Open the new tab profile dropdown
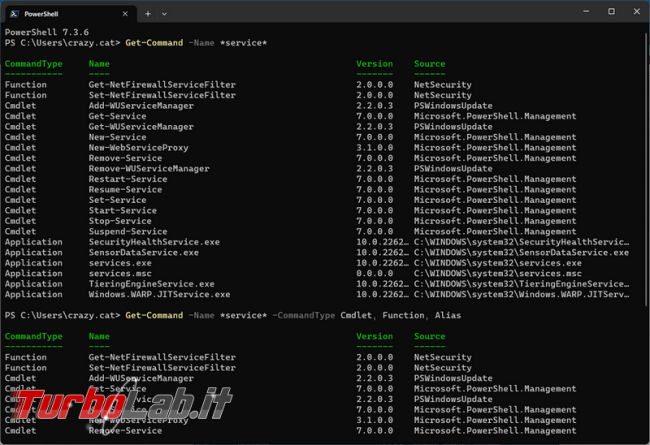The image size is (650, 445). tap(164, 14)
